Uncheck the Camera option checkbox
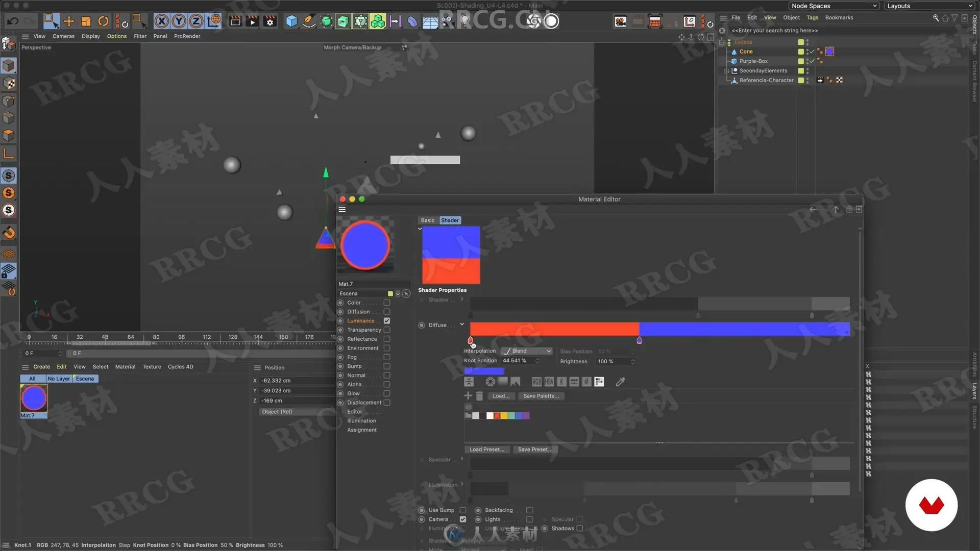980x551 pixels. click(463, 519)
